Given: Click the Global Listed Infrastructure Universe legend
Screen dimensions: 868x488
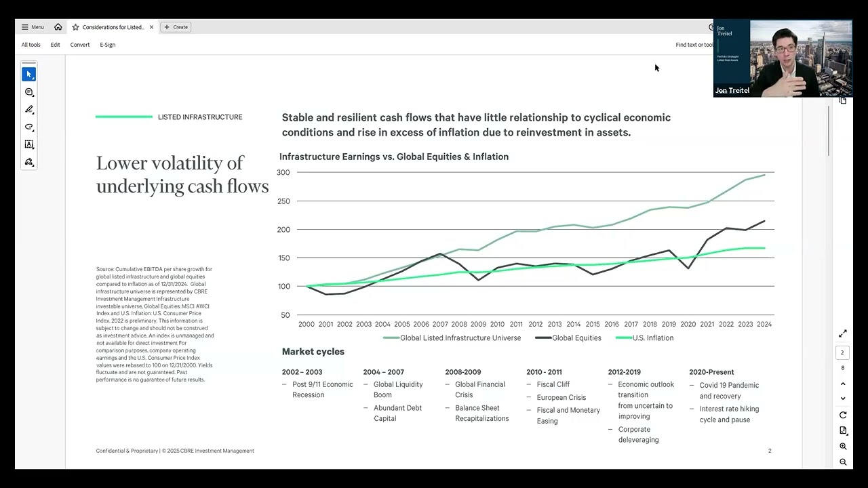Looking at the screenshot, I should (x=452, y=338).
